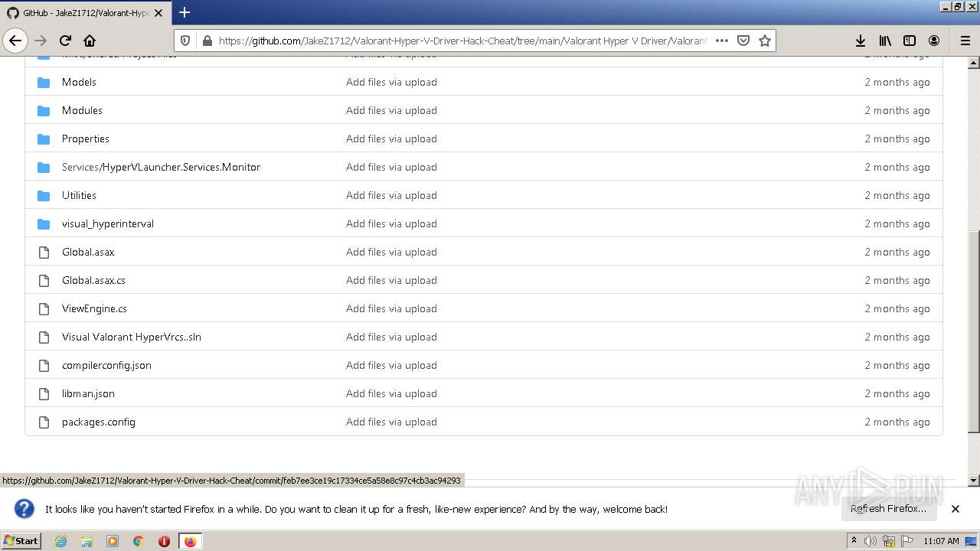Focus the GitHub URL address bar
The height and width of the screenshot is (551, 980).
click(x=462, y=41)
